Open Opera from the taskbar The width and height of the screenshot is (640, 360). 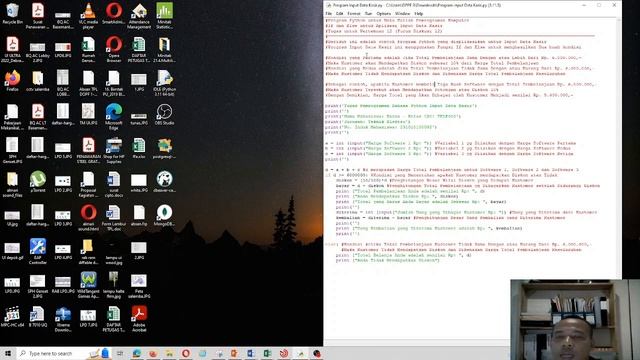click(x=186, y=353)
